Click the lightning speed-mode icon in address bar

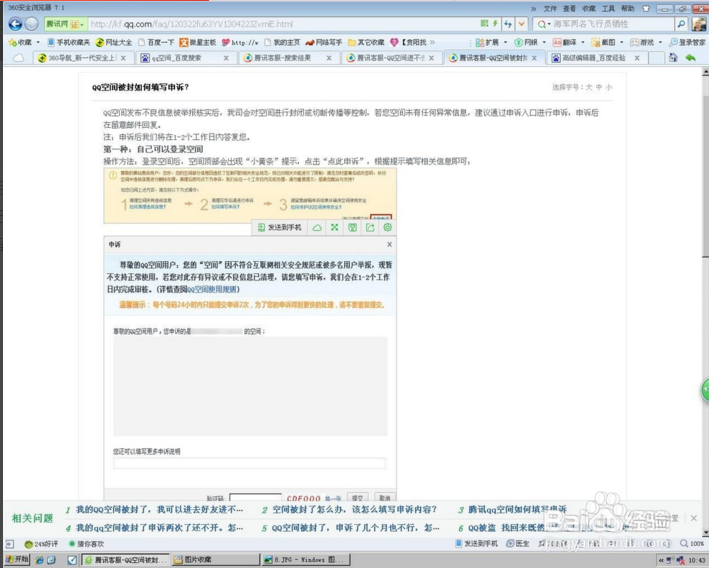[x=495, y=23]
